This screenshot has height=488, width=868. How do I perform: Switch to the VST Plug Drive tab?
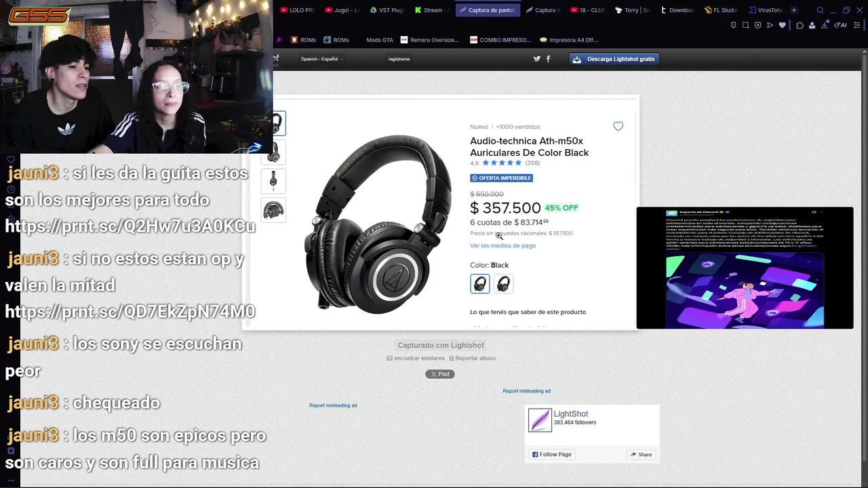pyautogui.click(x=387, y=10)
